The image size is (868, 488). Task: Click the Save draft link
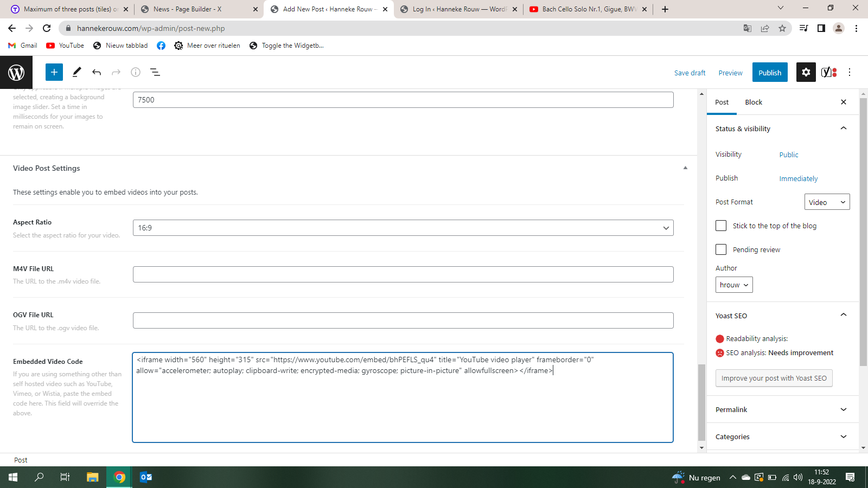pyautogui.click(x=690, y=73)
